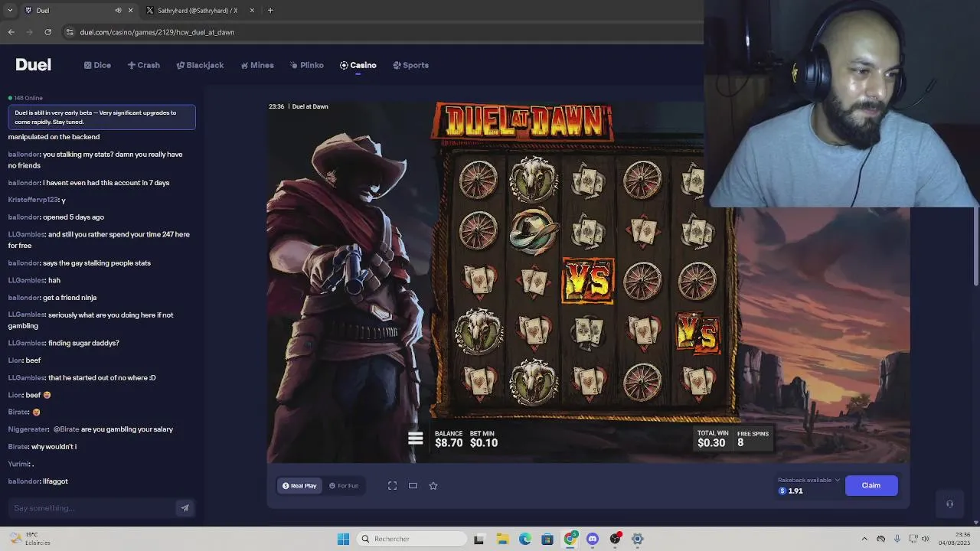The width and height of the screenshot is (980, 551).
Task: Open Microsoft Store from the taskbar
Action: tap(547, 539)
